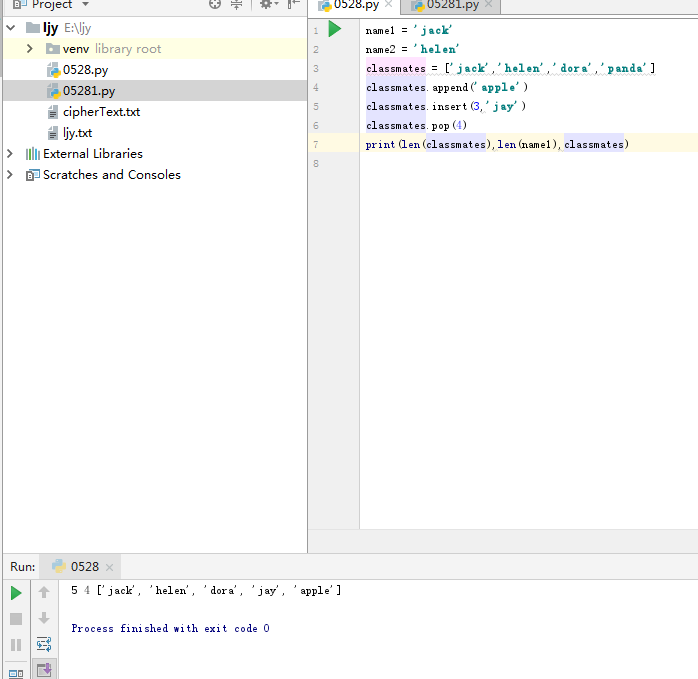Close the 0528 tab in Run panel
698x679 pixels.
coord(110,567)
